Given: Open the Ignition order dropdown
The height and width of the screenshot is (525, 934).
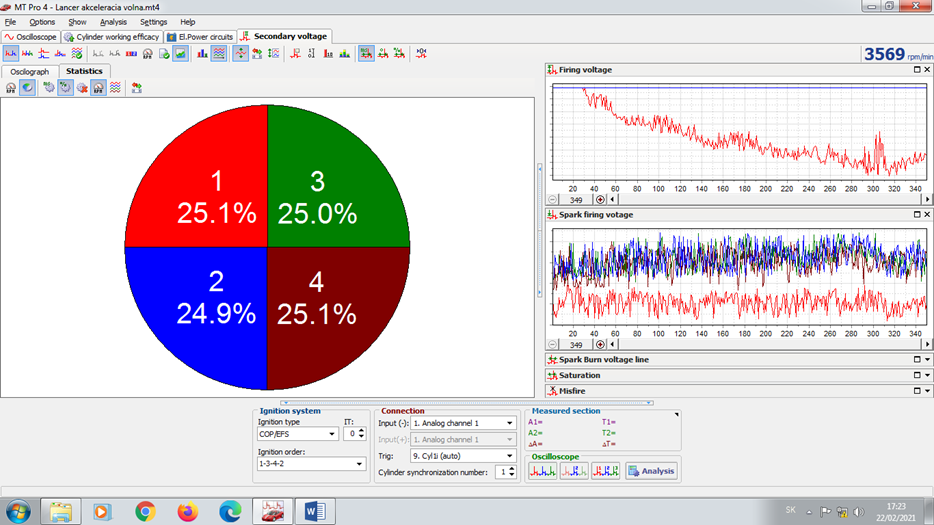Looking at the screenshot, I should click(360, 464).
